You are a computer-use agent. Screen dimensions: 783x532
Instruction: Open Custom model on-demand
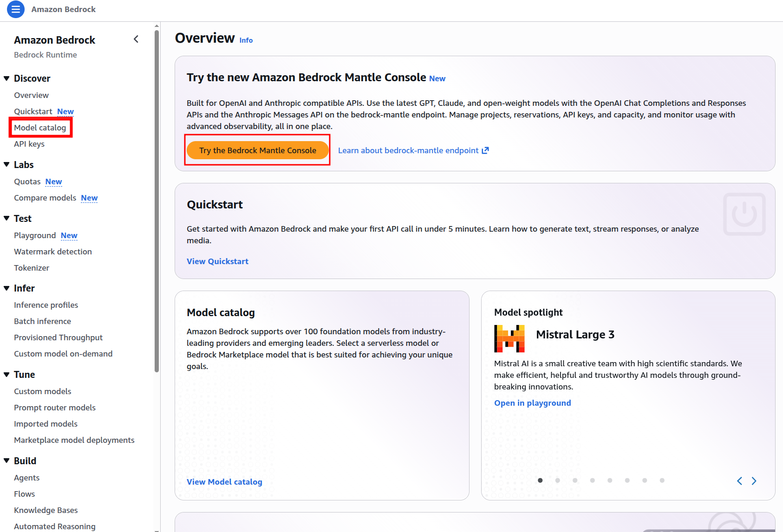pos(63,354)
